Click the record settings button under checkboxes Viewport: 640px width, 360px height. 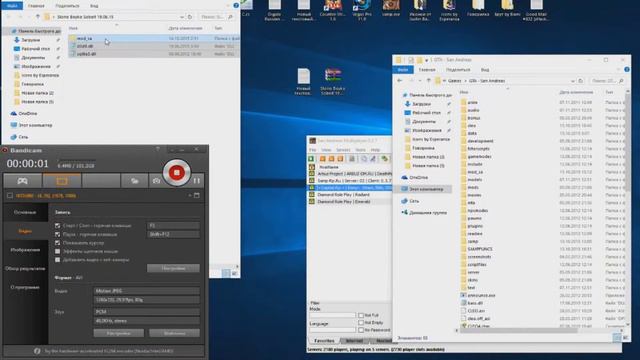pyautogui.click(x=173, y=268)
